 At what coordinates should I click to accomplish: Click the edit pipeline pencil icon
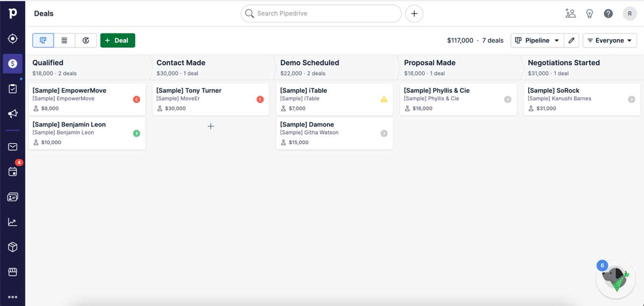click(572, 40)
